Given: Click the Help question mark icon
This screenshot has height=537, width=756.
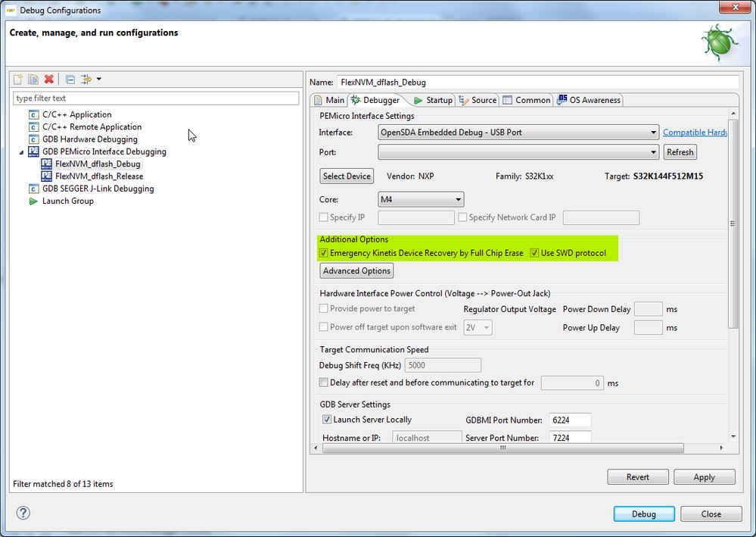Looking at the screenshot, I should [23, 513].
